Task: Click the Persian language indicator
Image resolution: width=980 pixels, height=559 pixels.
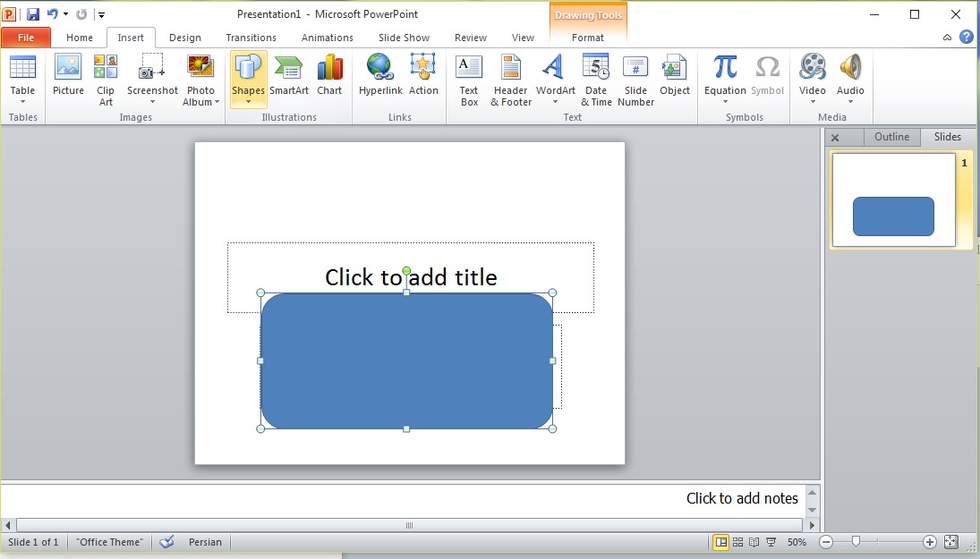Action: tap(205, 542)
